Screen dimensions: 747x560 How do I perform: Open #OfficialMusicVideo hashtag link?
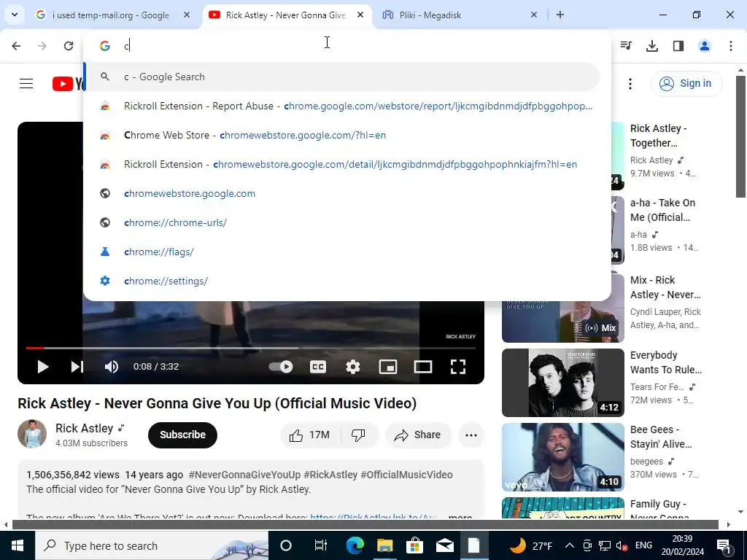406,475
